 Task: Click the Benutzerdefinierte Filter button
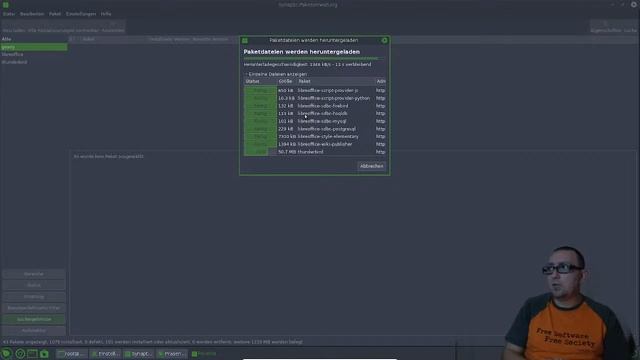(33, 308)
